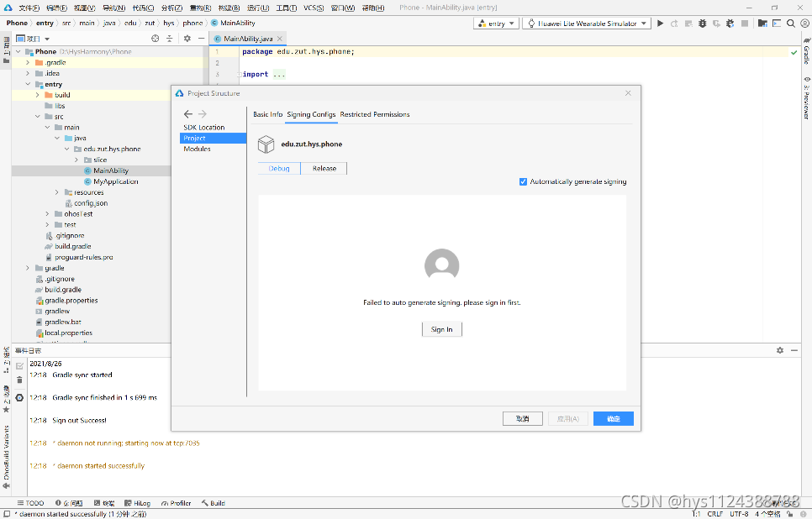Image resolution: width=812 pixels, height=519 pixels.
Task: Open event log panel gear settings
Action: (780, 350)
